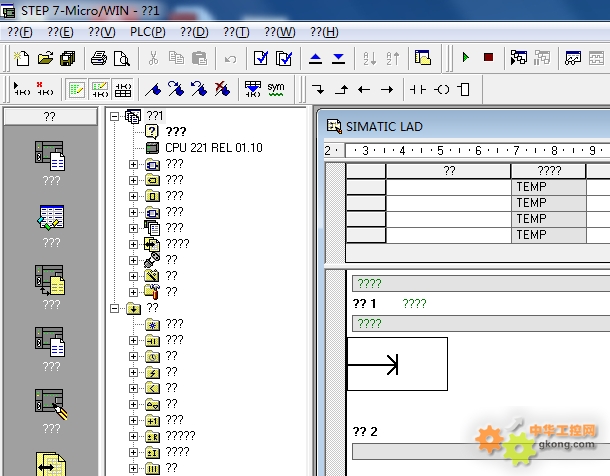The height and width of the screenshot is (476, 610).
Task: Click first TEMP variable type cell
Action: 548,187
